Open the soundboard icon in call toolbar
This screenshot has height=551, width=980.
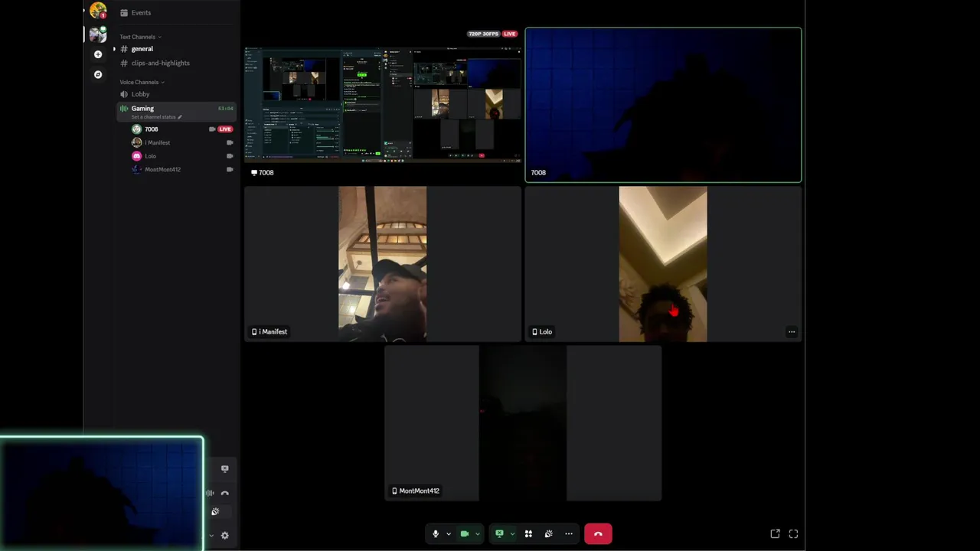(548, 534)
